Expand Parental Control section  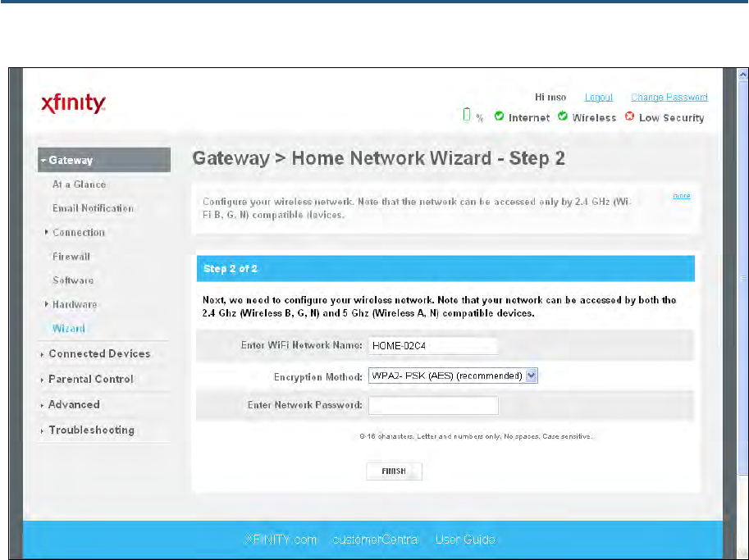pos(91,379)
